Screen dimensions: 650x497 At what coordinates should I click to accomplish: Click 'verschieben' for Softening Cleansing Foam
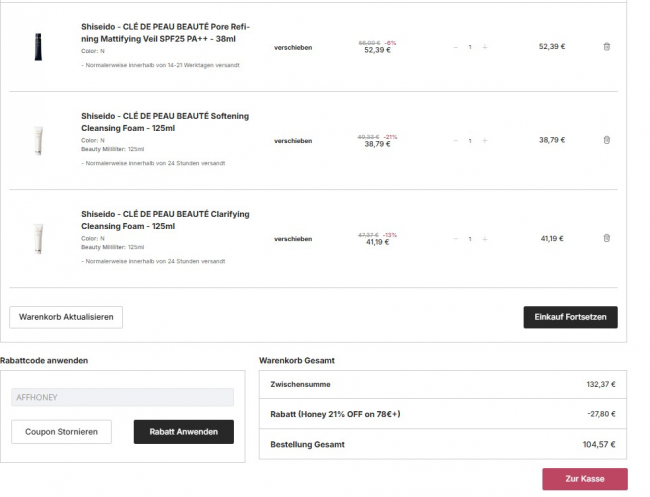point(293,140)
